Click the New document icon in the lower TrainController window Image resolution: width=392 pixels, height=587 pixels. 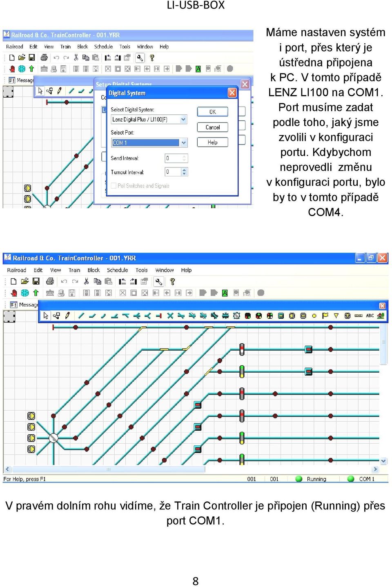click(x=13, y=281)
